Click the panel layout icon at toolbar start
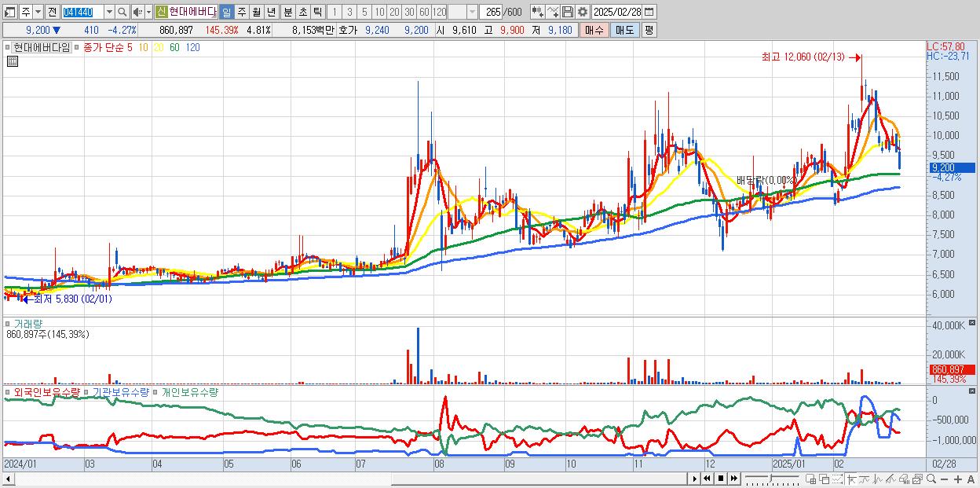980x488 pixels. click(9, 12)
